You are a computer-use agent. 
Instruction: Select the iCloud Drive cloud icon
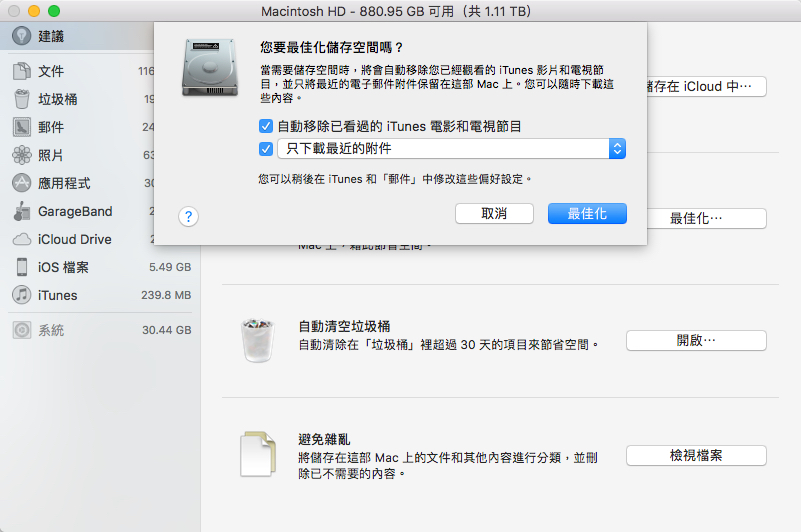(21, 239)
